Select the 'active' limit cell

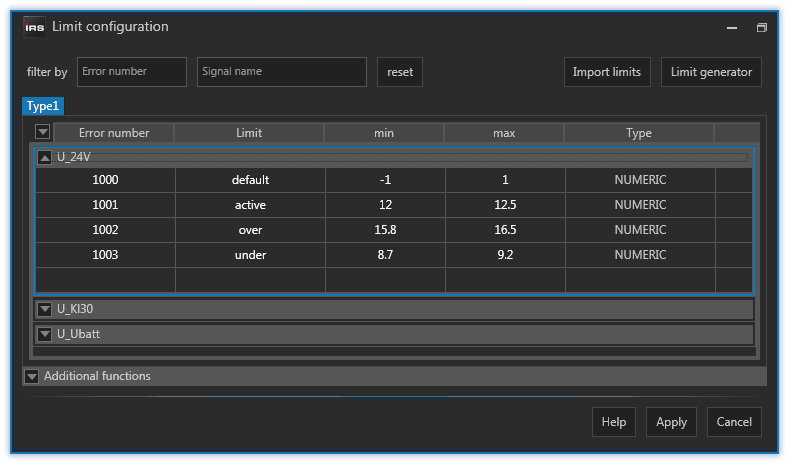(250, 205)
